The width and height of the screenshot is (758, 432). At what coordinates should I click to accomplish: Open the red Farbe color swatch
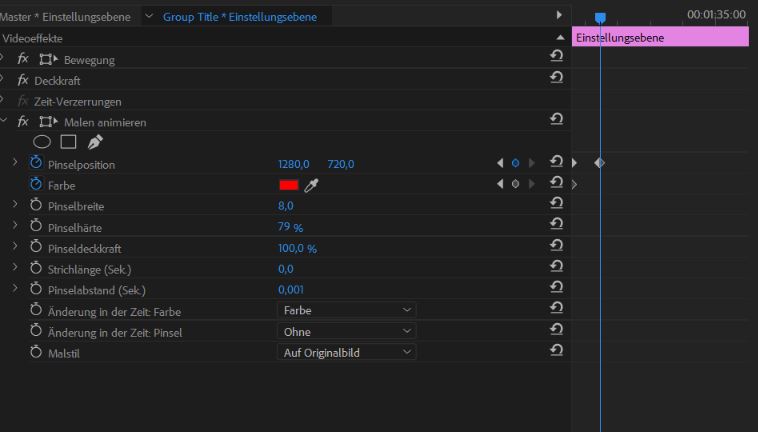click(x=289, y=185)
